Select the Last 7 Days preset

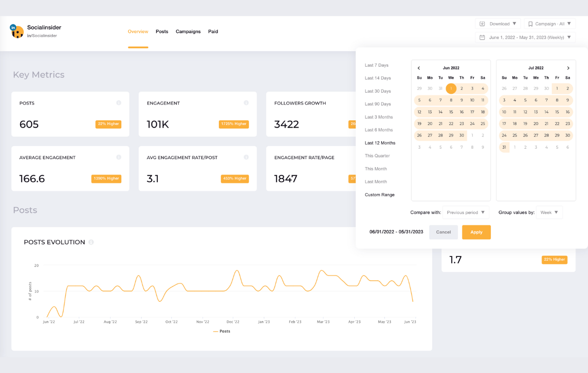tap(377, 65)
